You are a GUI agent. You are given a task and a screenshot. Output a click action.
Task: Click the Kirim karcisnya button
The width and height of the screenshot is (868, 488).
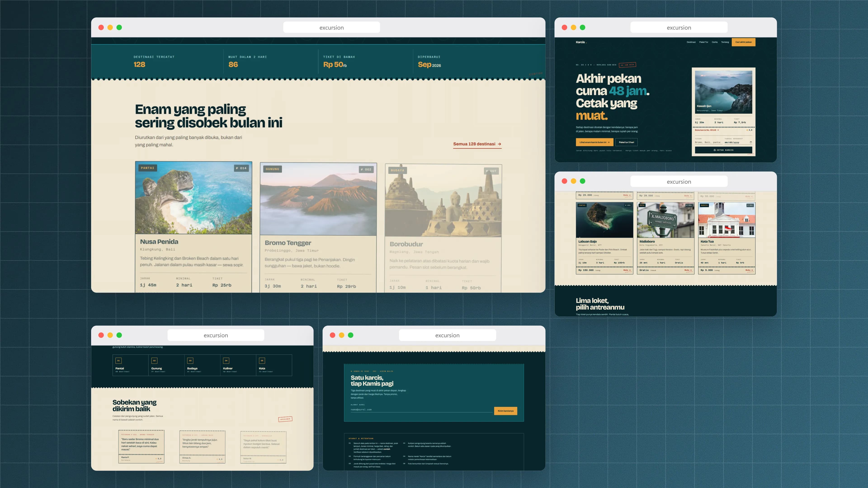[505, 411]
